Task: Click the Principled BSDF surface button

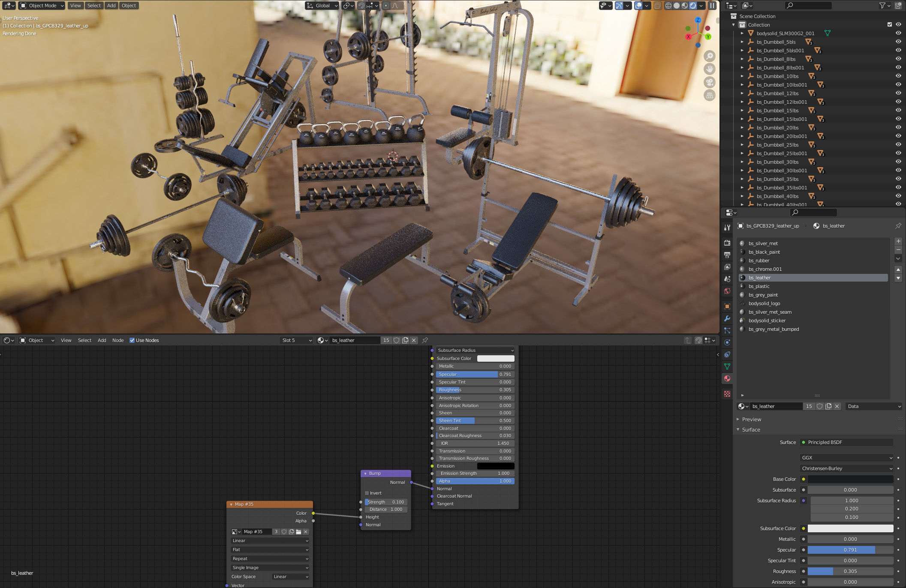Action: [x=847, y=442]
